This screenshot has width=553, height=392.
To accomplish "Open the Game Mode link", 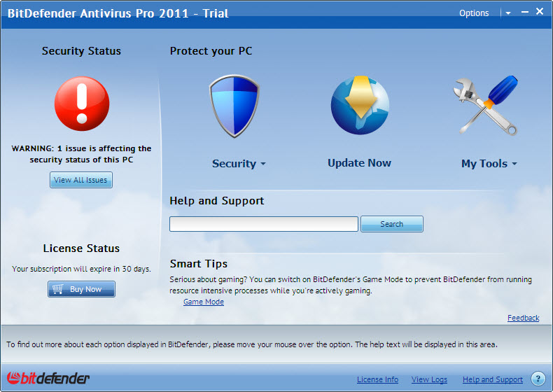I will (204, 302).
